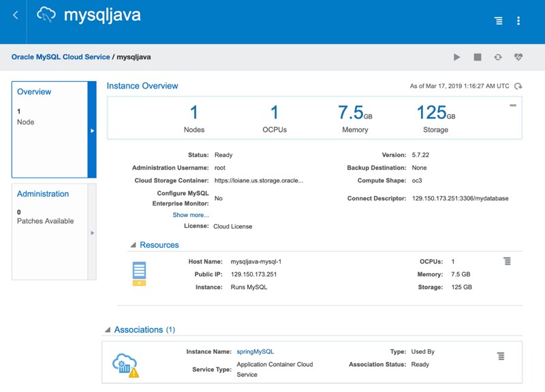
Task: Click the Status Ready value
Action: pos(223,155)
